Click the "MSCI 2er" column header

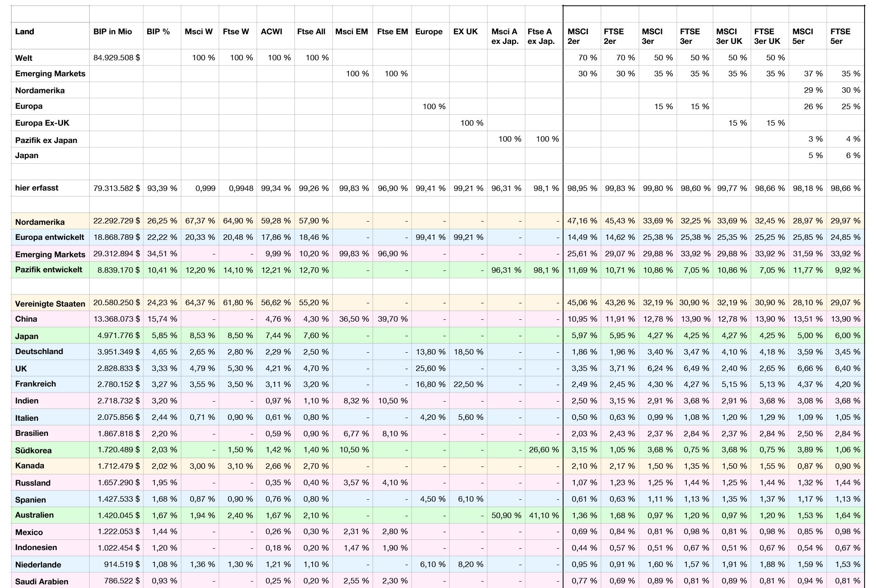tap(582, 36)
